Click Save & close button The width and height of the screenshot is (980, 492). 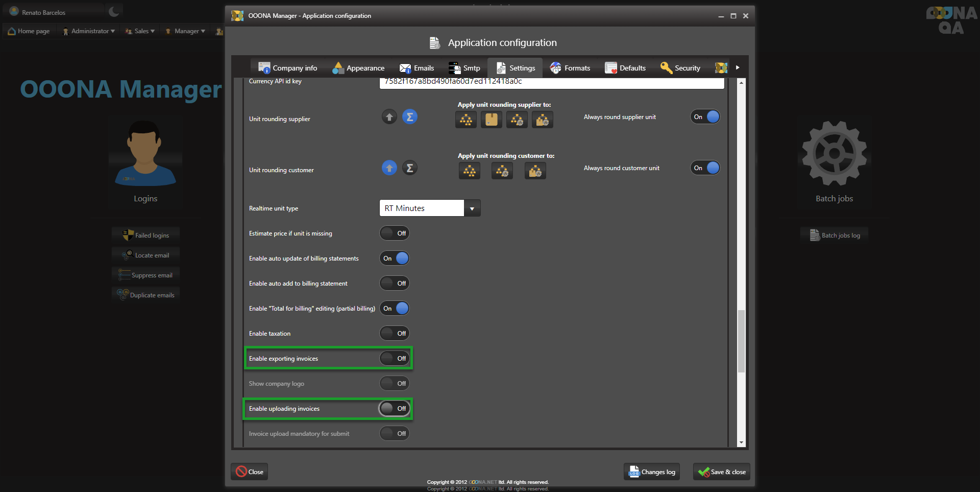click(722, 472)
